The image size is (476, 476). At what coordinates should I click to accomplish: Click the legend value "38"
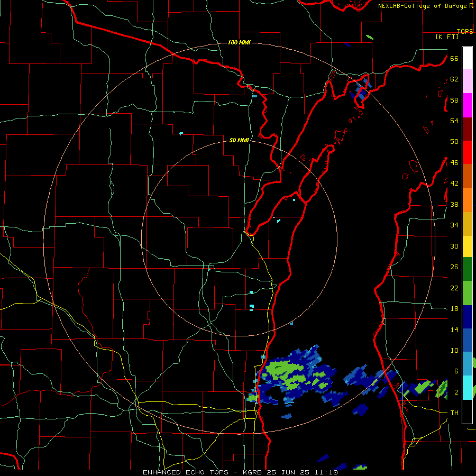[x=454, y=205]
